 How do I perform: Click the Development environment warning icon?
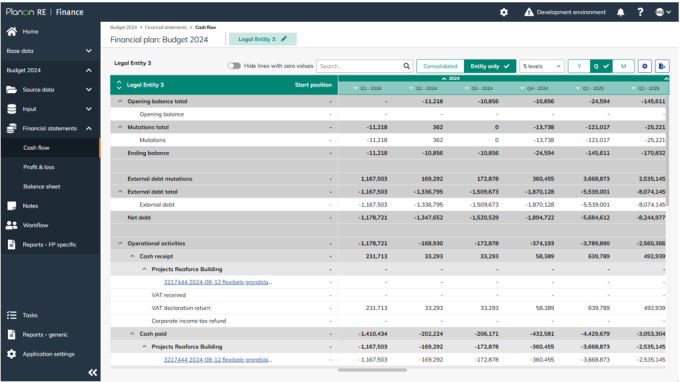point(529,12)
